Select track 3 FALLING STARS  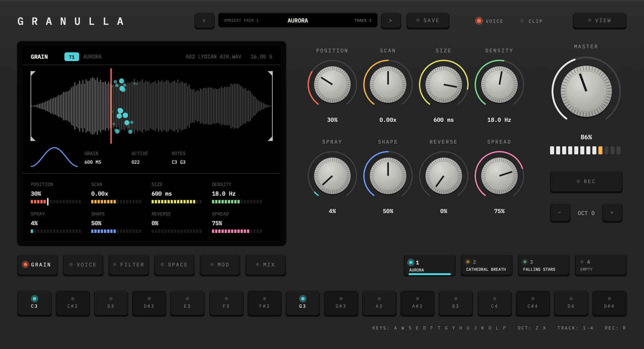[544, 265]
